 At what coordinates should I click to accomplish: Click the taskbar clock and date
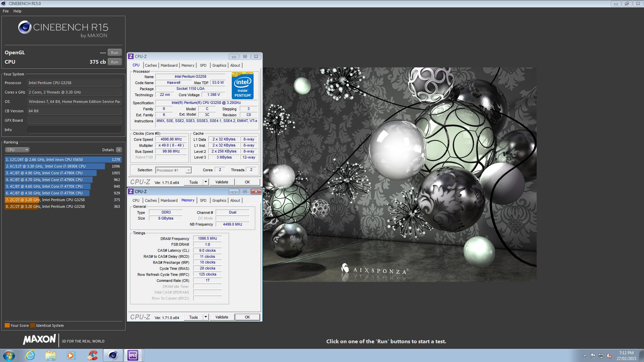tap(626, 356)
